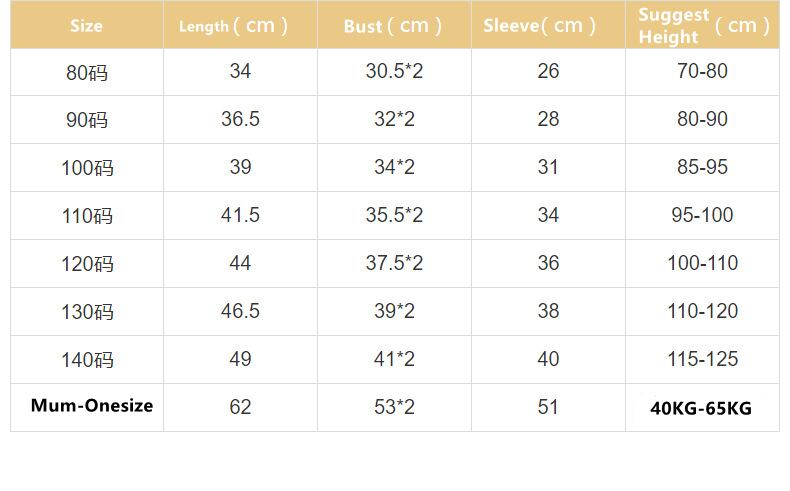Click the 115-125 suggested height cell
The height and width of the screenshot is (491, 790).
[702, 359]
